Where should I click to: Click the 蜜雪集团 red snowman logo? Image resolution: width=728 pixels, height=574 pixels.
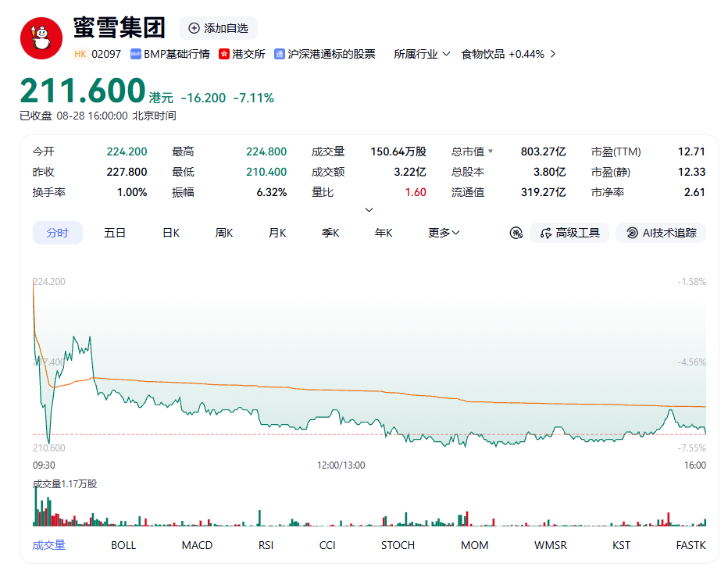click(41, 38)
